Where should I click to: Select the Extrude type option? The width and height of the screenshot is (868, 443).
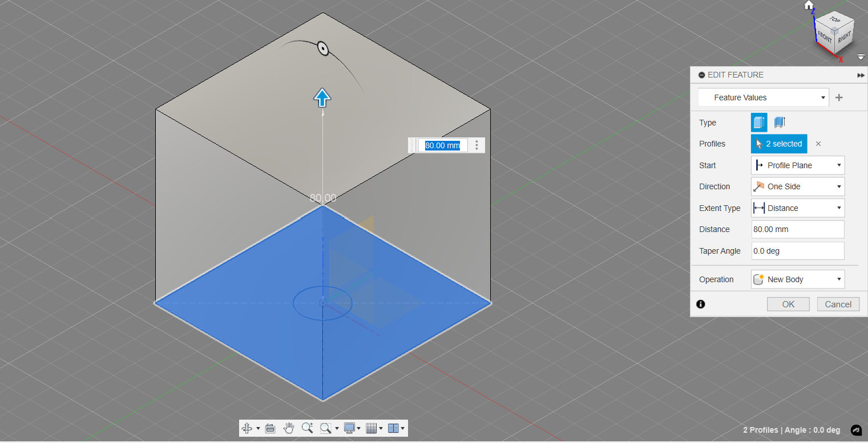click(759, 122)
